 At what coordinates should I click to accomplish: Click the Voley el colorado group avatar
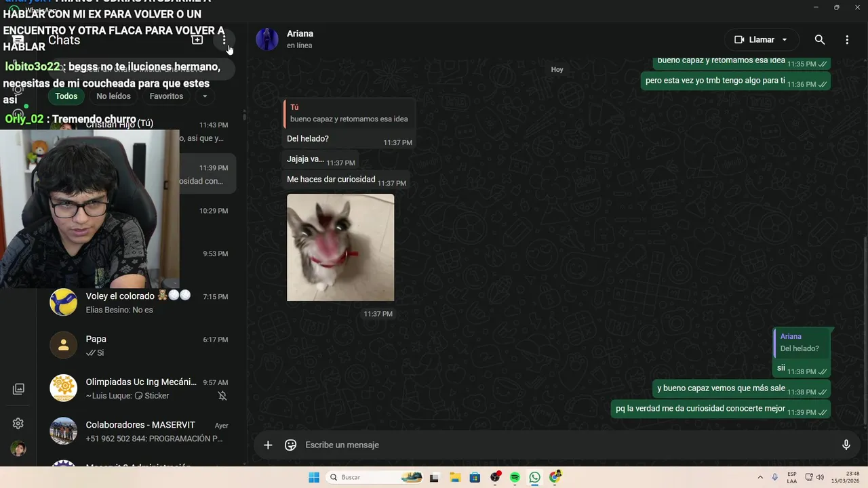point(64,302)
